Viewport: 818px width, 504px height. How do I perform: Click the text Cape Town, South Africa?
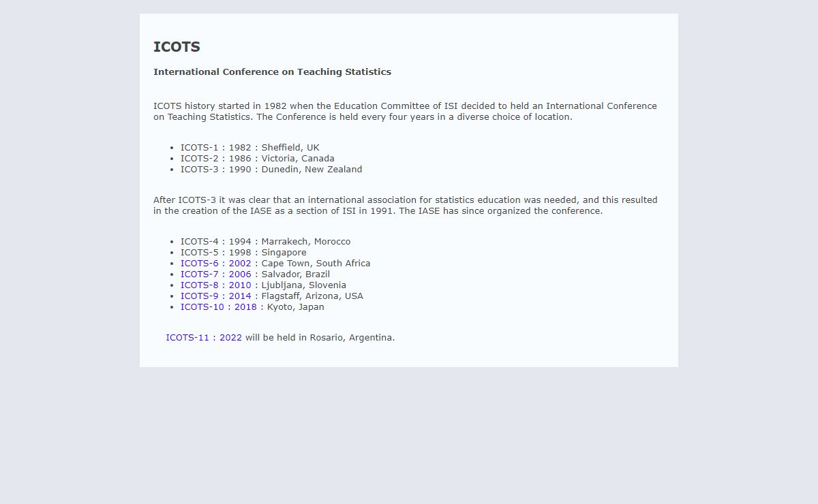[x=316, y=263]
